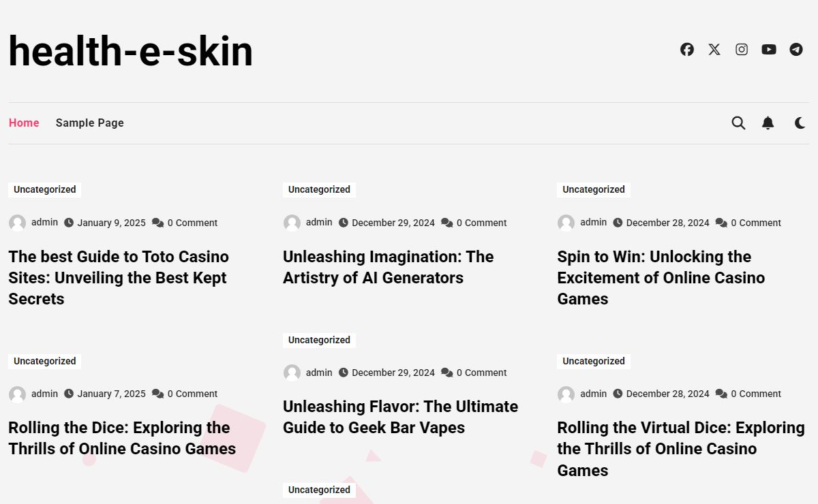The width and height of the screenshot is (818, 504).
Task: Click admin avatar on January 9, 2025 post
Action: point(17,223)
